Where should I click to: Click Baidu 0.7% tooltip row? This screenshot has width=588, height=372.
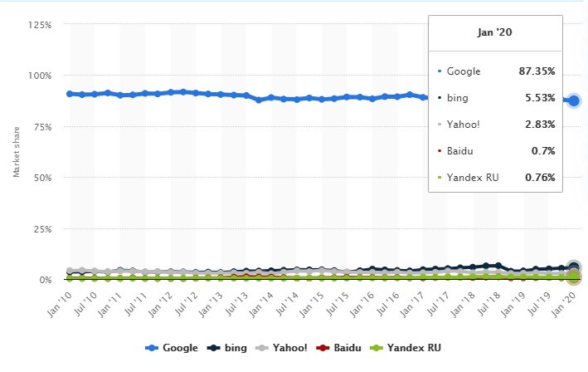[495, 149]
